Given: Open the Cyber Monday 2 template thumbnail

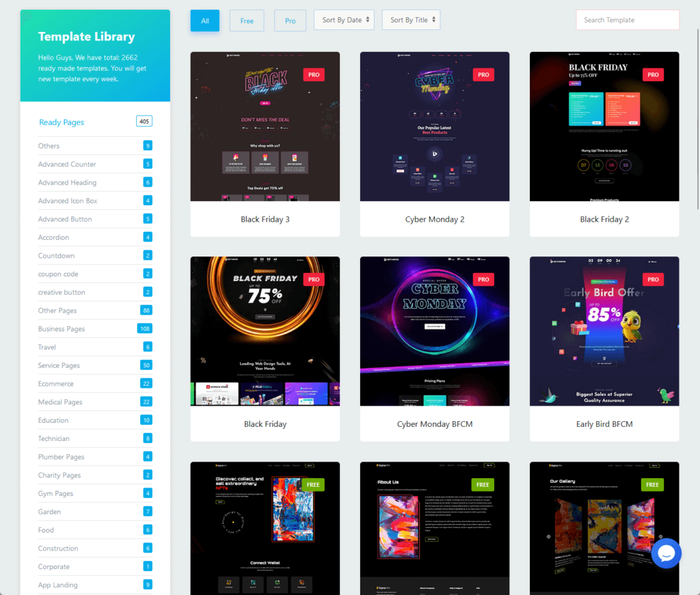Looking at the screenshot, I should click(435, 127).
